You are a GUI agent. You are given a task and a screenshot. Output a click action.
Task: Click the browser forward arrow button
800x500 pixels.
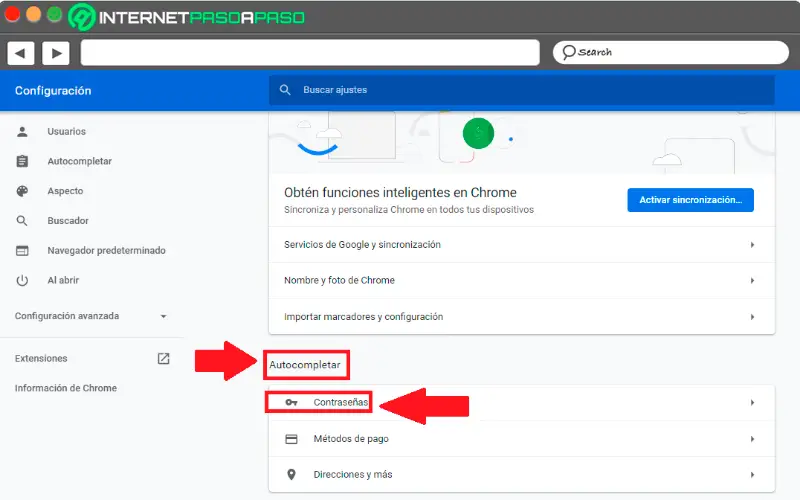tap(56, 53)
